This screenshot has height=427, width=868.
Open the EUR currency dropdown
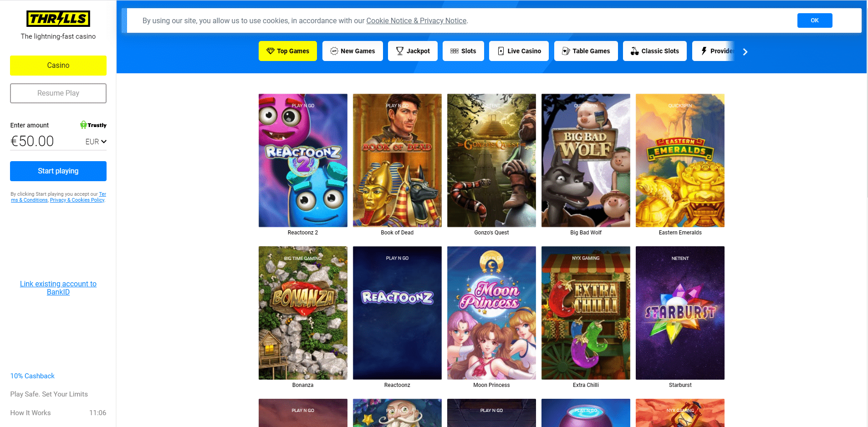point(96,142)
